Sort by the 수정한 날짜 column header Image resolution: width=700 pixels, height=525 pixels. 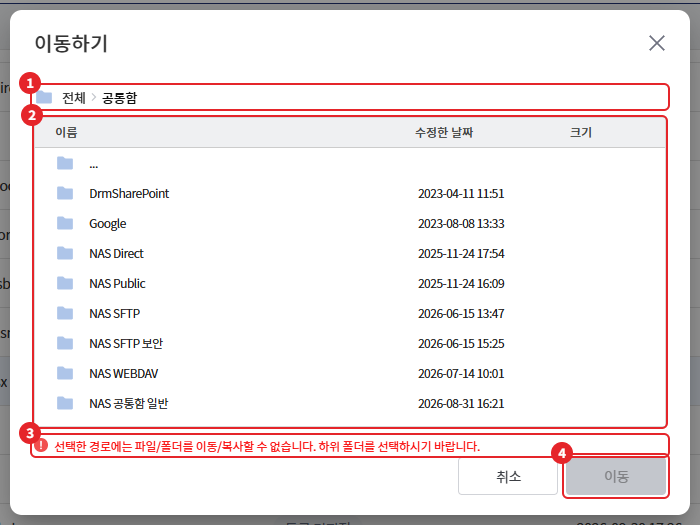444,132
